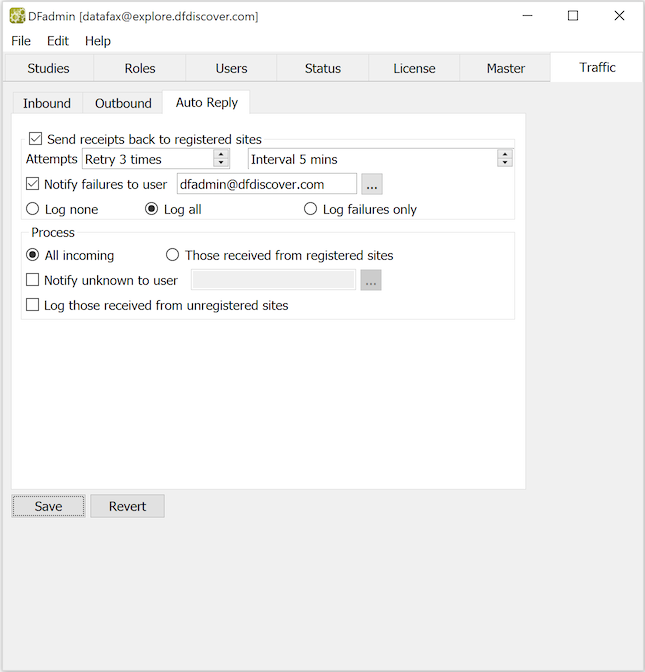Toggle Notify failures to user checkbox
This screenshot has height=672, width=645.
pyautogui.click(x=33, y=184)
